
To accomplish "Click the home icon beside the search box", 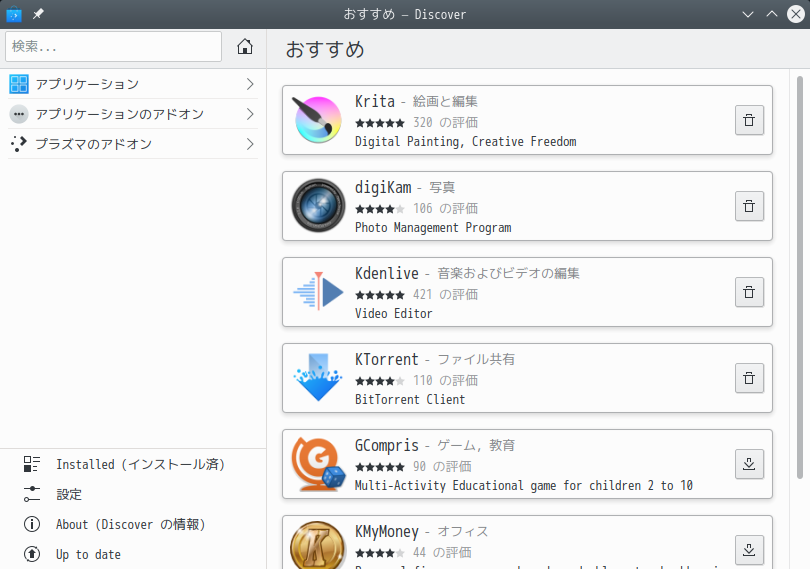I will [245, 47].
